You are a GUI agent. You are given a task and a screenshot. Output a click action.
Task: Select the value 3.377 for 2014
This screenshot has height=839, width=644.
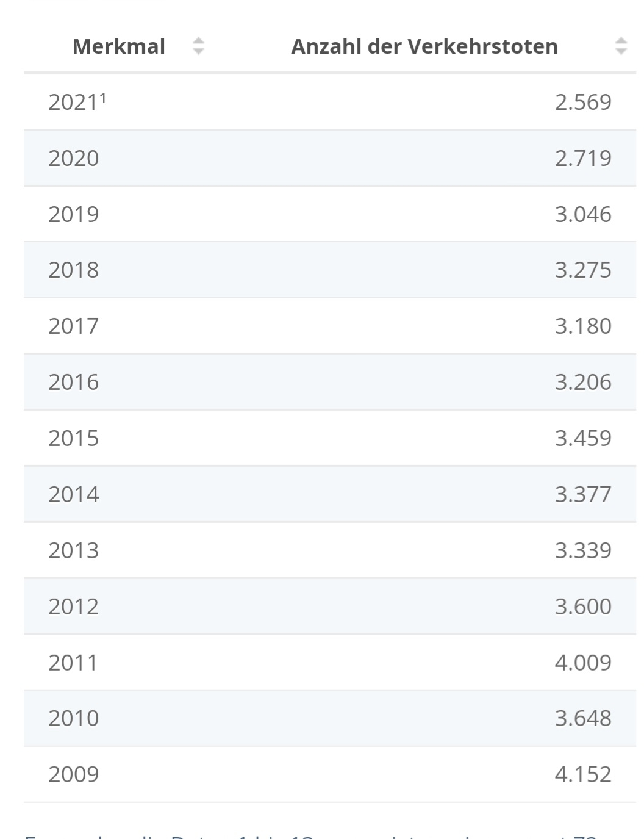(582, 494)
